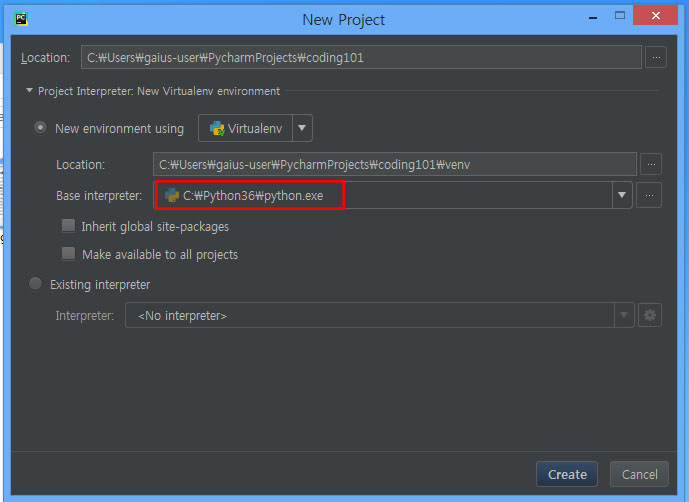This screenshot has width=689, height=502.
Task: Open the existing Interpreter dropdown list
Action: (x=624, y=316)
